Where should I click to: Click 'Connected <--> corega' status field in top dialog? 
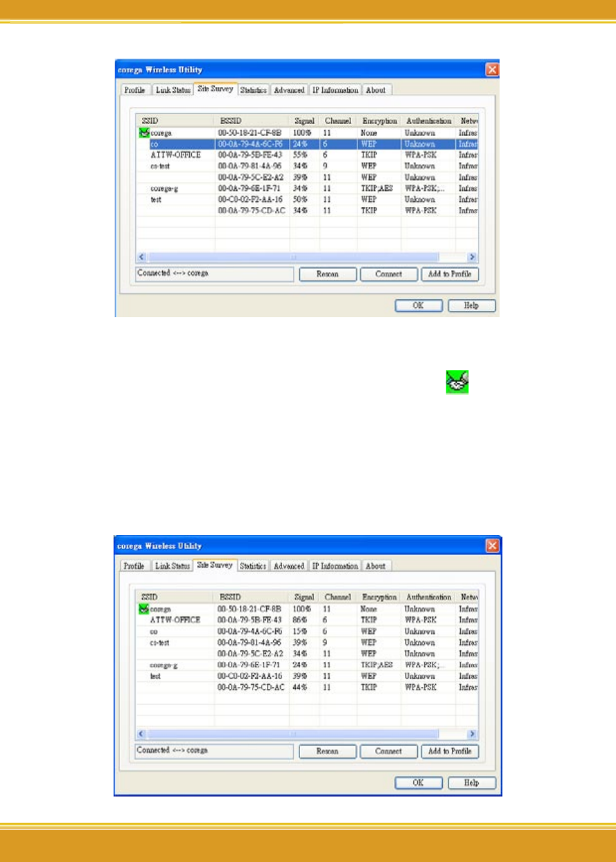(215, 274)
